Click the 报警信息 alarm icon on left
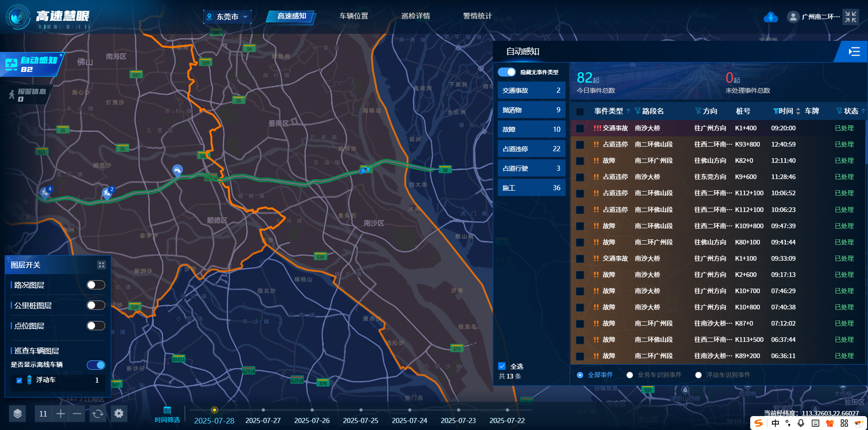The width and height of the screenshot is (868, 430). point(12,95)
